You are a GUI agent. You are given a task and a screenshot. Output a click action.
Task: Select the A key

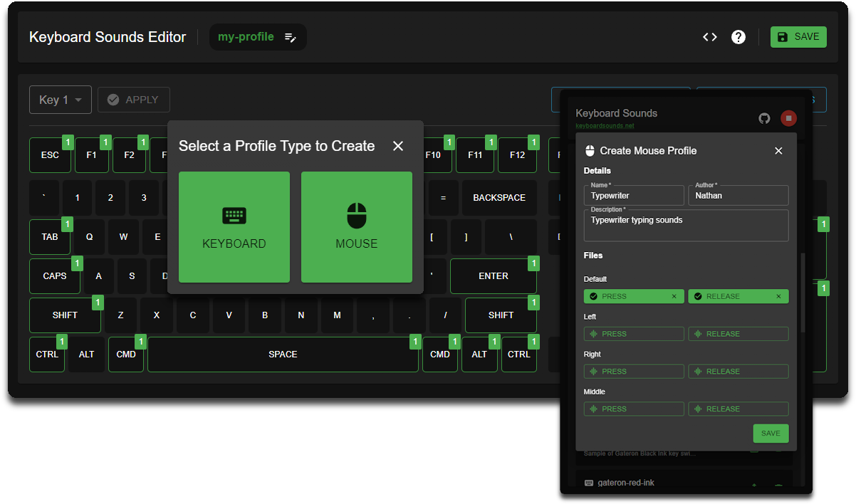[99, 276]
